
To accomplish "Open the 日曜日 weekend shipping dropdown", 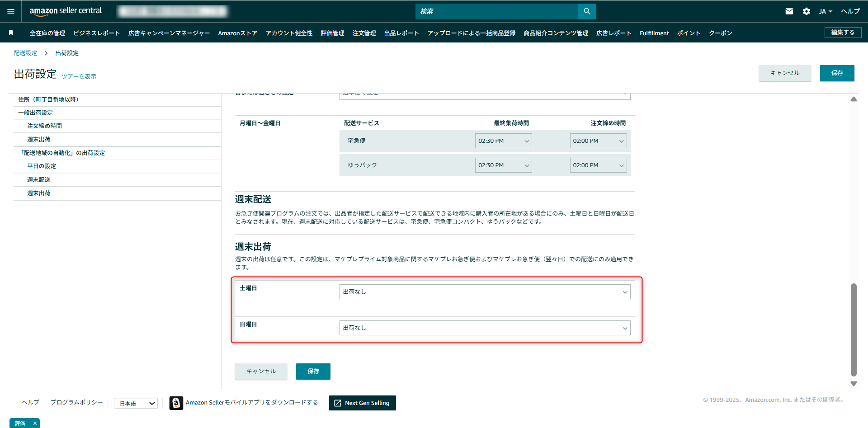I will 485,328.
